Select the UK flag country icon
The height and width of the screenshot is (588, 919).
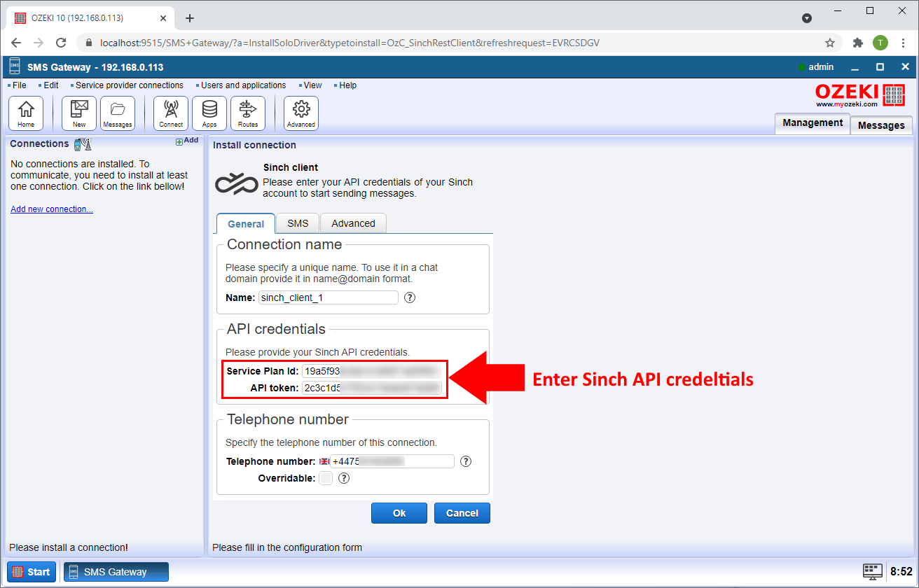click(x=324, y=461)
